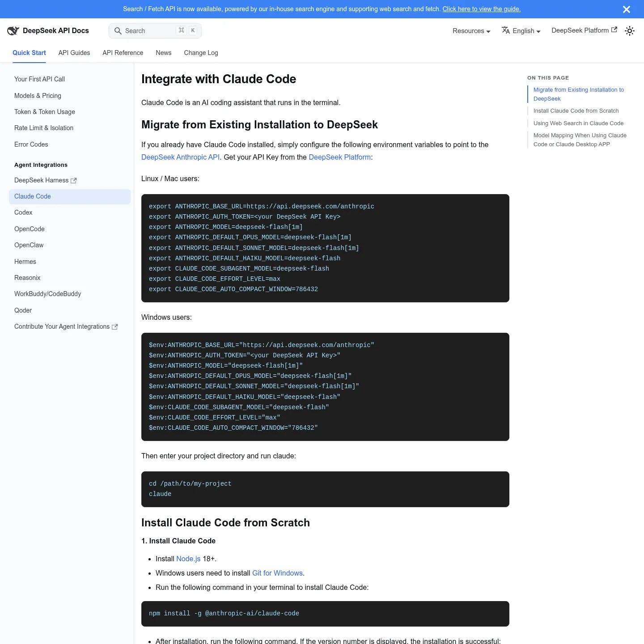Click external-link icon next to DeepSeek Harness

pyautogui.click(x=74, y=180)
